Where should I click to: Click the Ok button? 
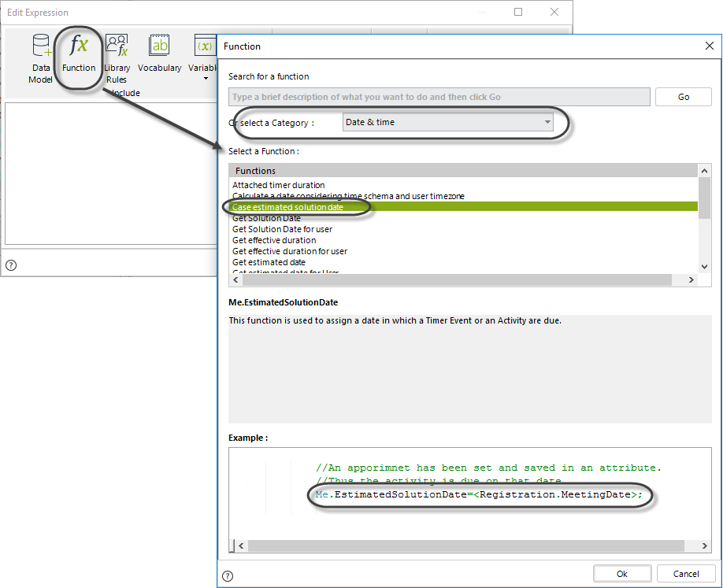pyautogui.click(x=621, y=574)
